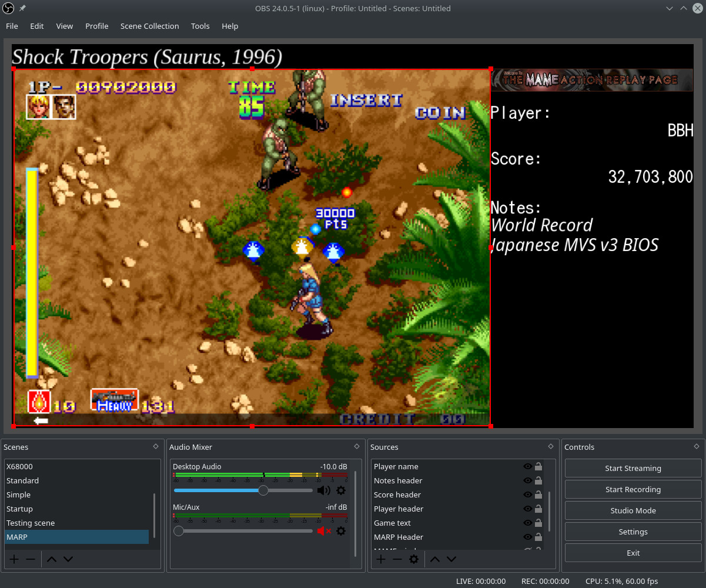
Task: Open the Tools menu
Action: tap(200, 26)
